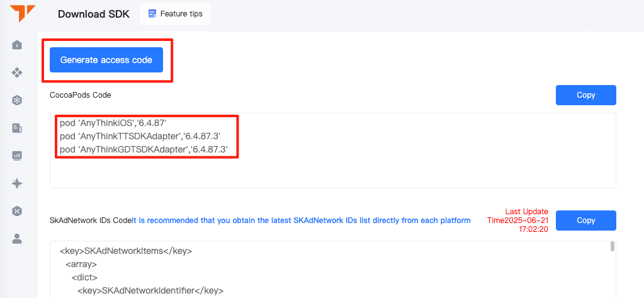Copy the SkAdNetwork IDs Code
The image size is (644, 298).
click(x=585, y=221)
